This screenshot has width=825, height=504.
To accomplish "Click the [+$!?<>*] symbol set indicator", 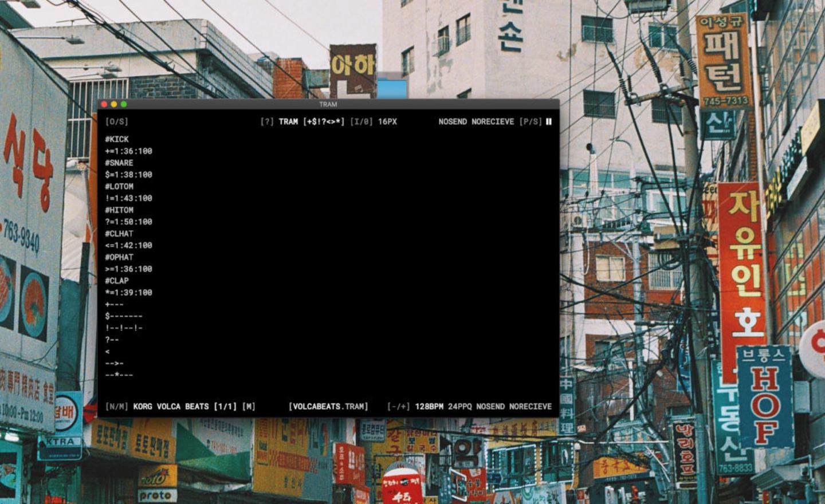I will pos(324,121).
